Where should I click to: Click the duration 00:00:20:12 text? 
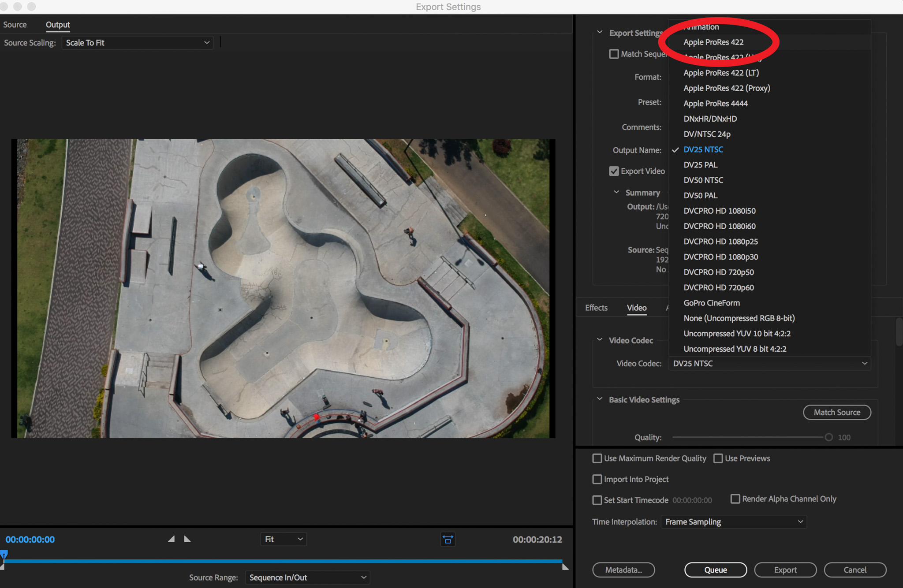tap(537, 540)
